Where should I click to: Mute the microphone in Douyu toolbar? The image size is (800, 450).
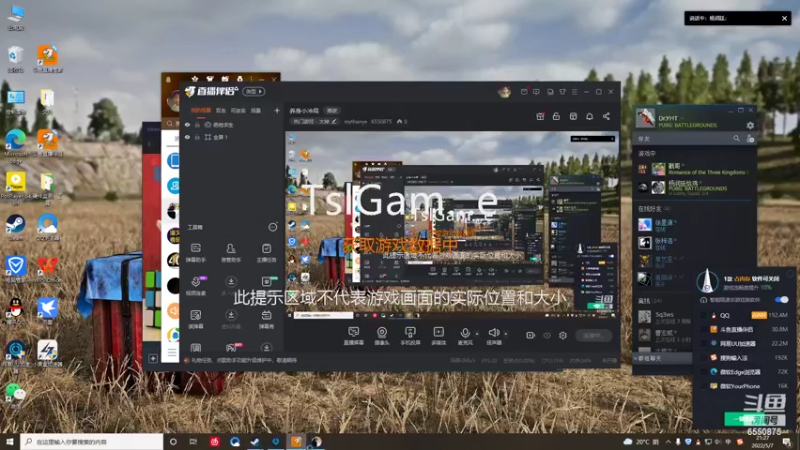465,336
